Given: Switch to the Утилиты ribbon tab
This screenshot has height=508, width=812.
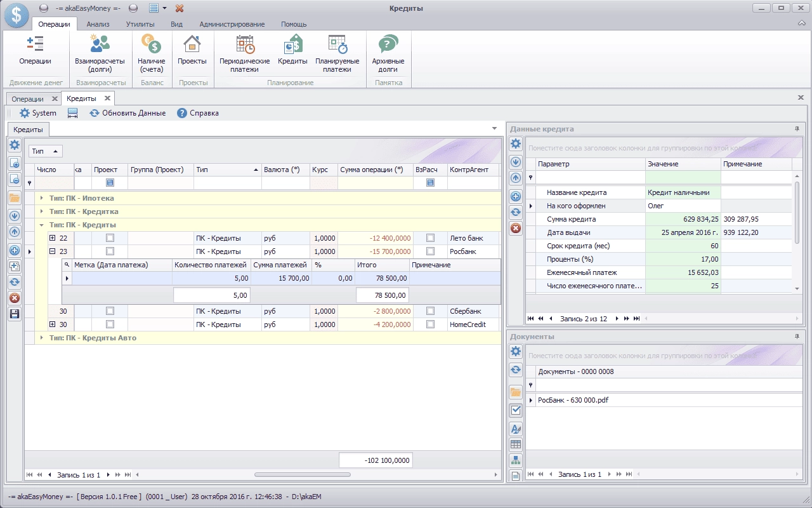Looking at the screenshot, I should (140, 24).
